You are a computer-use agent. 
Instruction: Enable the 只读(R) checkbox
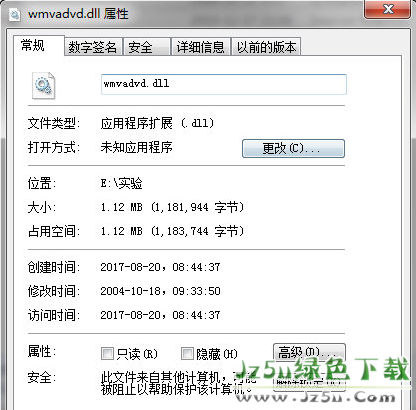pyautogui.click(x=107, y=353)
